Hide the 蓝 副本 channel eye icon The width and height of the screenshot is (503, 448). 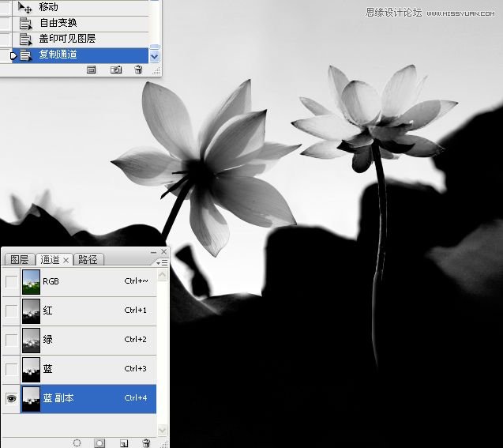click(12, 398)
